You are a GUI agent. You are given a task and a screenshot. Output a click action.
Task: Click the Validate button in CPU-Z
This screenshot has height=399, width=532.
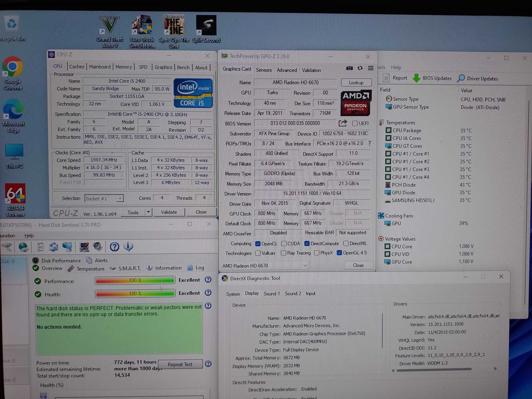click(169, 212)
